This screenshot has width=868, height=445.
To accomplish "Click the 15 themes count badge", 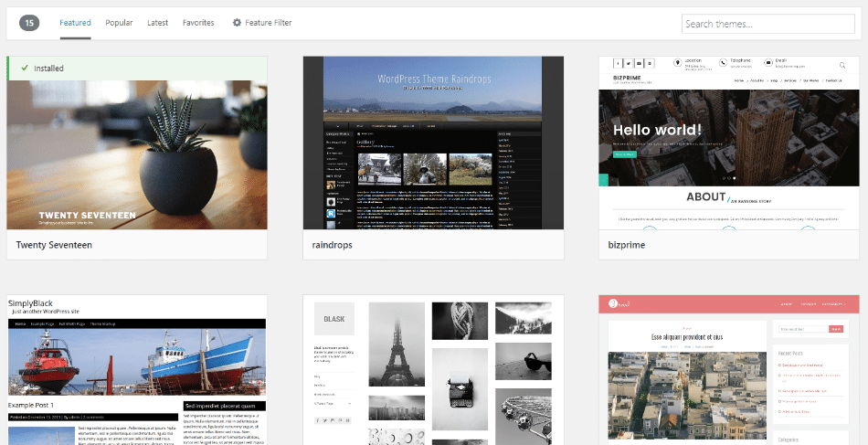I will (29, 23).
